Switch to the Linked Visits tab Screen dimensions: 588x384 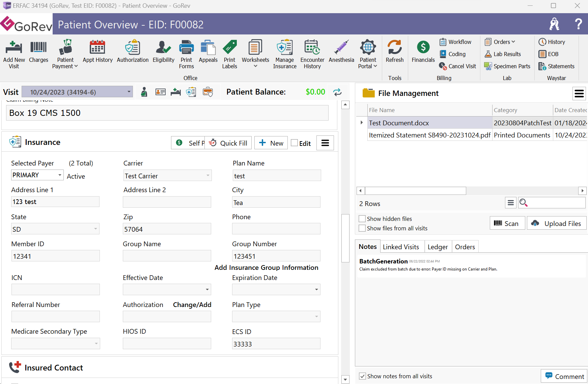point(401,247)
